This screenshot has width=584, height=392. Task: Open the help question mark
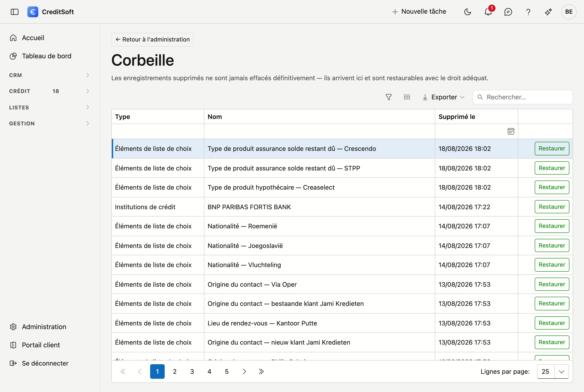(528, 12)
